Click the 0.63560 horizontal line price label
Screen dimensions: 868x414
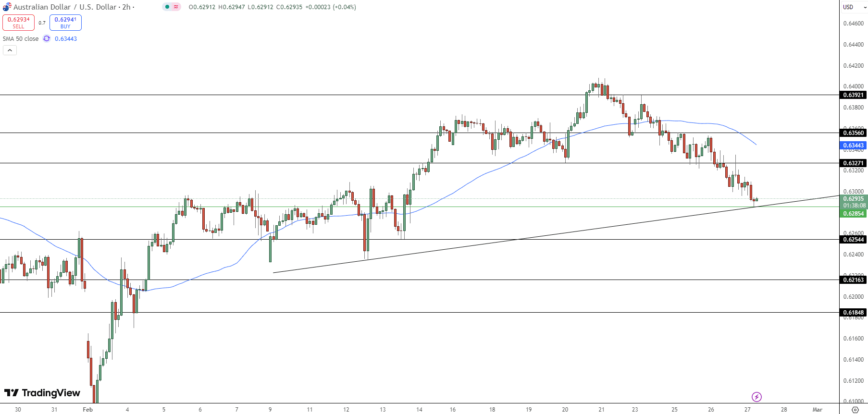point(854,133)
